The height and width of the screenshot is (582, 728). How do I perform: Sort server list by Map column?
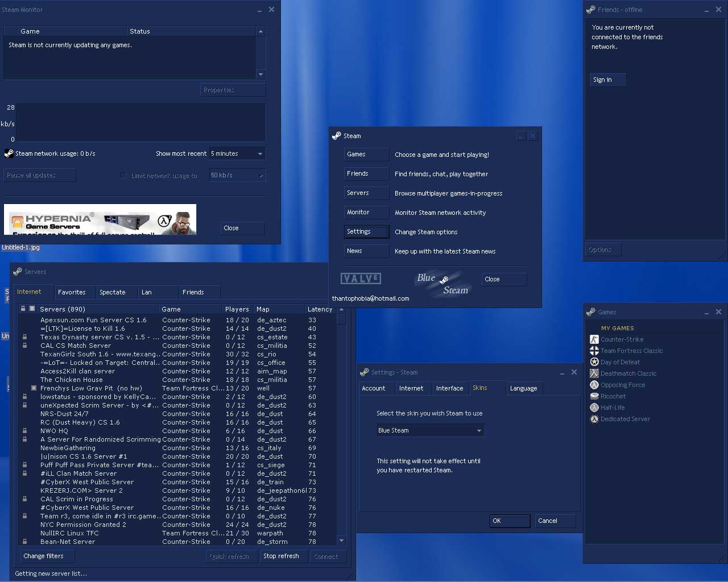279,309
